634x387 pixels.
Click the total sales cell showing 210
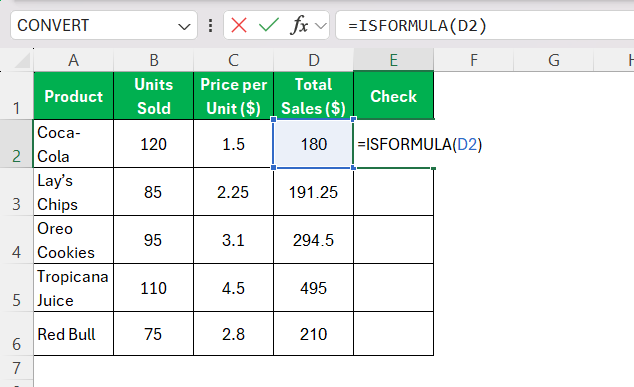click(314, 334)
